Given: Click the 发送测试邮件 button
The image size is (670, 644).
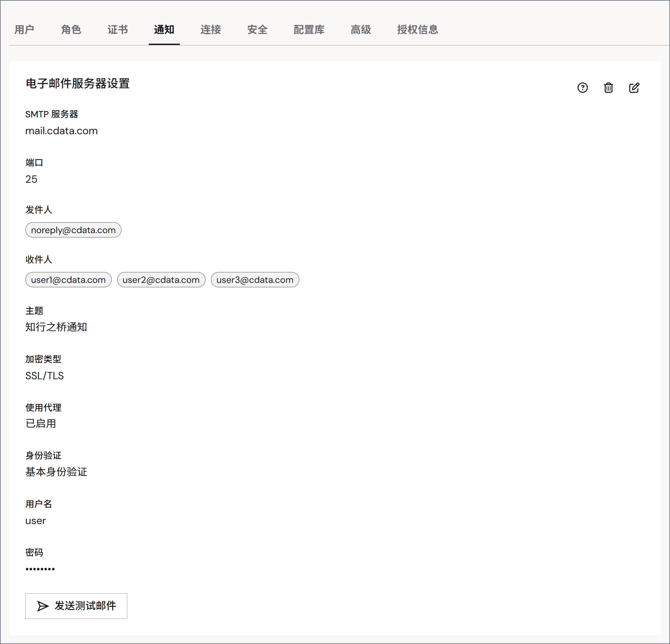Looking at the screenshot, I should coord(76,606).
